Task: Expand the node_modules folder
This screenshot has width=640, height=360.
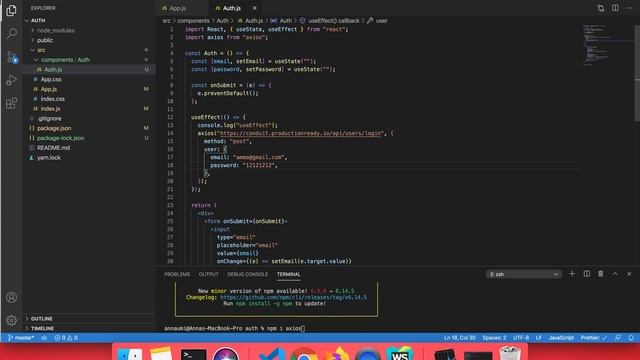Action: click(56, 31)
